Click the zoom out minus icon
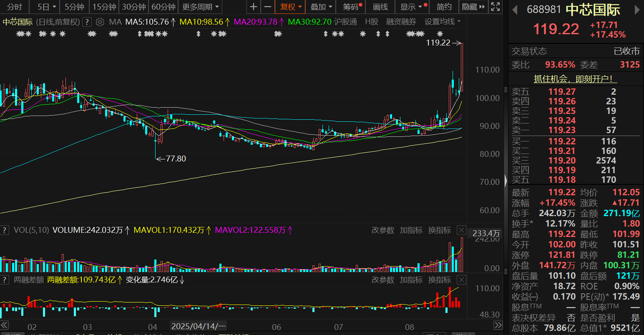The height and width of the screenshot is (335, 644). [x=268, y=7]
